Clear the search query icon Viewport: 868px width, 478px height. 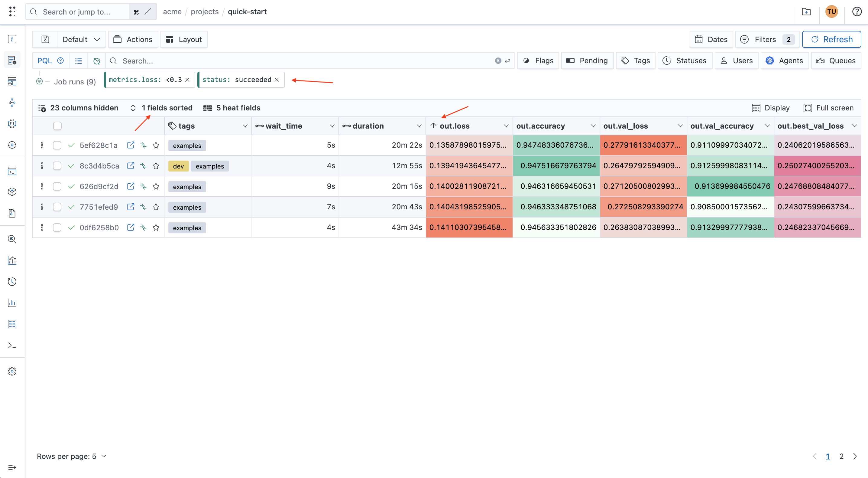click(x=498, y=61)
